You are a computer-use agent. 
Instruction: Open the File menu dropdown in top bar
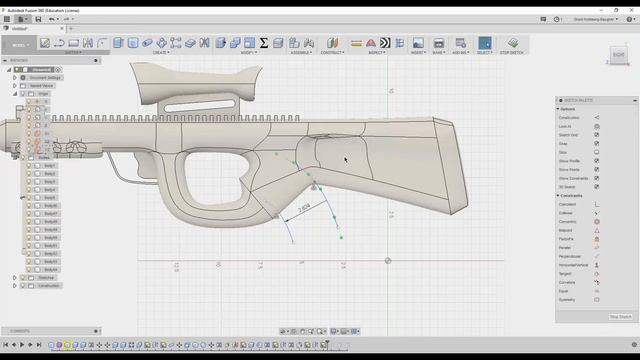pyautogui.click(x=22, y=19)
